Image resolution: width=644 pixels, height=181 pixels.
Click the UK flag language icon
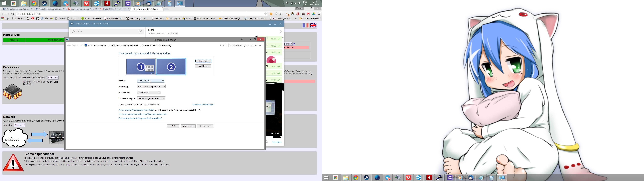[x=313, y=25]
